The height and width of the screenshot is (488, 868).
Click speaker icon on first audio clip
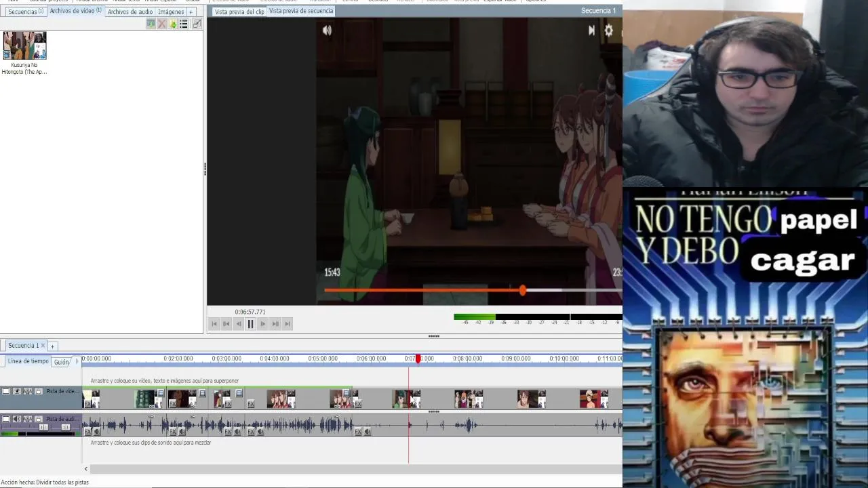(97, 431)
